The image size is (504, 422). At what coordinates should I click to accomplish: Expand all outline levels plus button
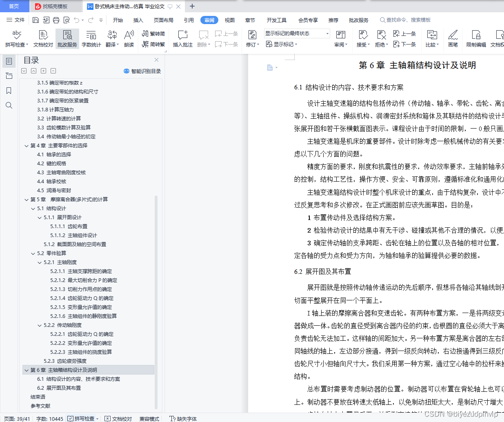point(44,71)
